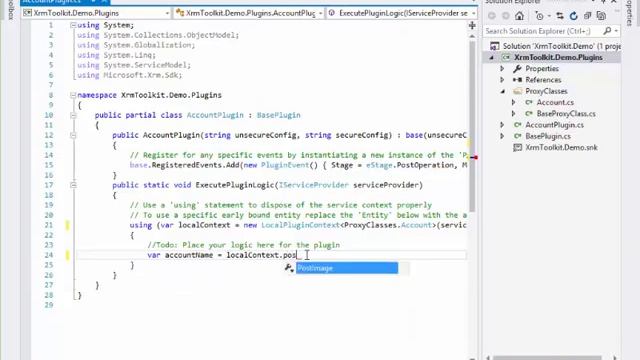Click the C# icon beside AccountPlugin.cs

[x=518, y=125]
